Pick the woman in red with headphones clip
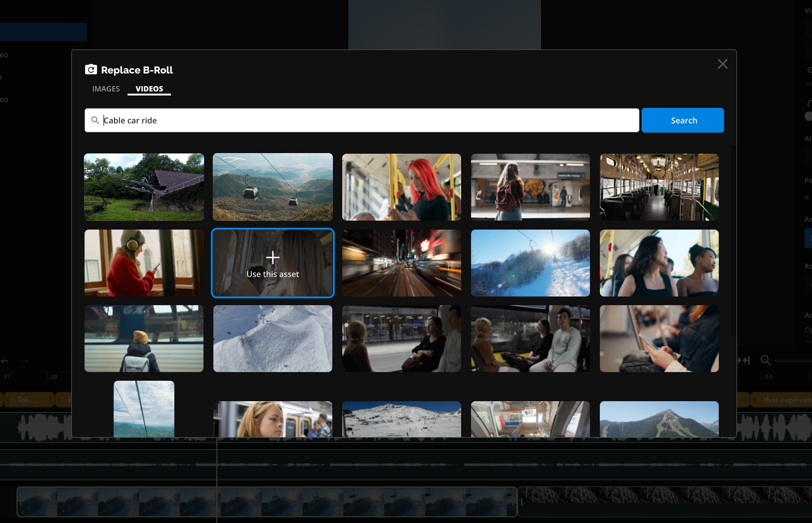This screenshot has height=523, width=812. point(144,263)
